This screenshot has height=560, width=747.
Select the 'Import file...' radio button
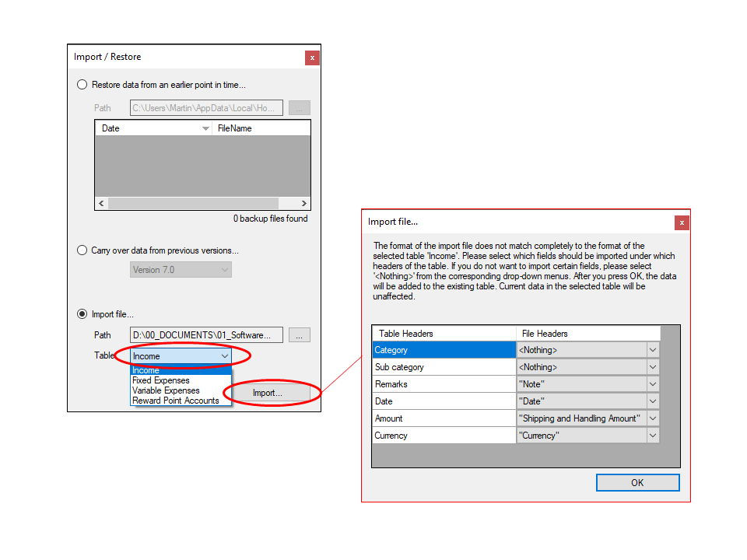[82, 314]
